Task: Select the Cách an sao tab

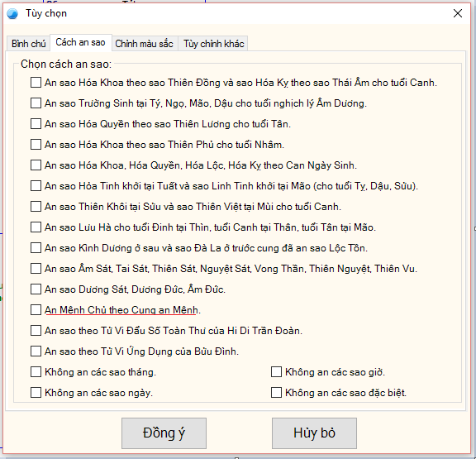Action: pyautogui.click(x=80, y=42)
